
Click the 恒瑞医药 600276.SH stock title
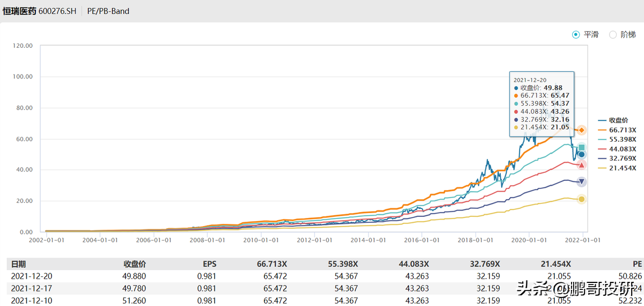pyautogui.click(x=40, y=11)
